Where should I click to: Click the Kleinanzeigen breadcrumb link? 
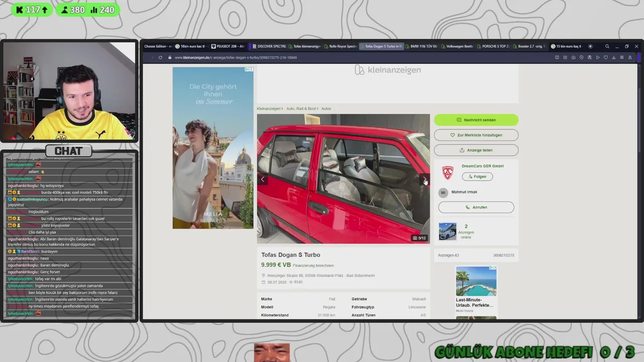[x=269, y=109]
